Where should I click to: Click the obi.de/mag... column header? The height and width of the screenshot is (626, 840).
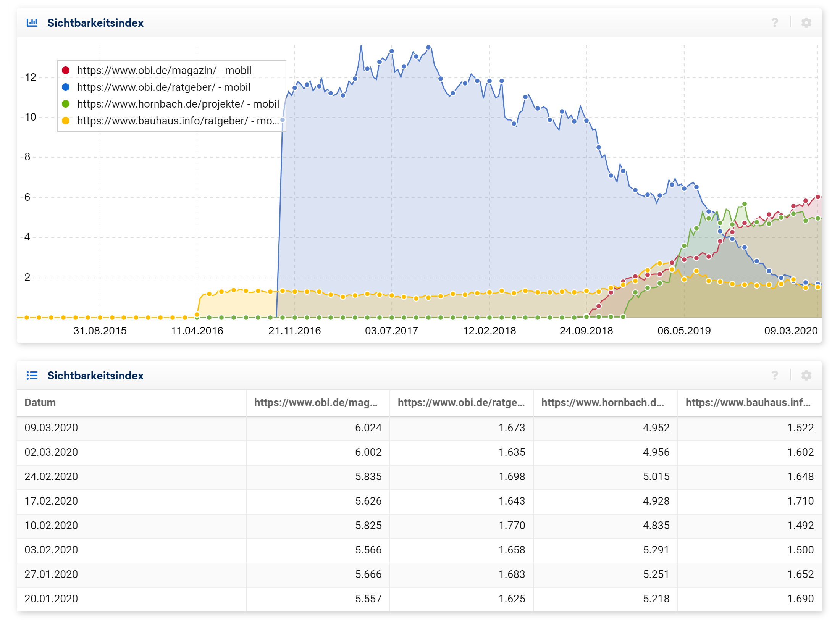point(316,403)
